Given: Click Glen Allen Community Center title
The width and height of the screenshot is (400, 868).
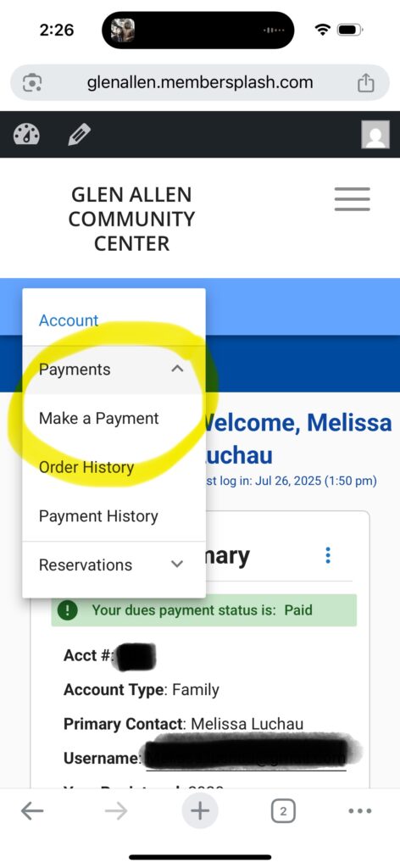Looking at the screenshot, I should [131, 219].
